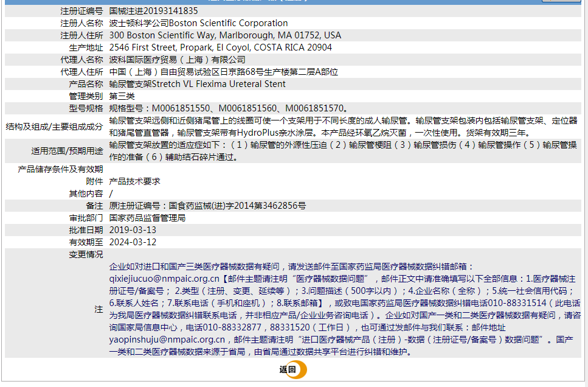Click the 生产地址 label
Viewport: 588px width, 387px height.
[x=86, y=47]
